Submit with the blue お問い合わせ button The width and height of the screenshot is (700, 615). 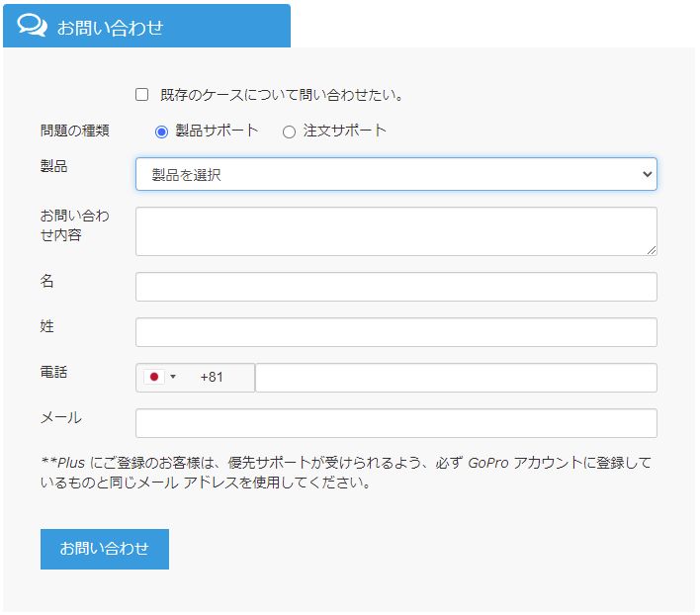point(105,549)
